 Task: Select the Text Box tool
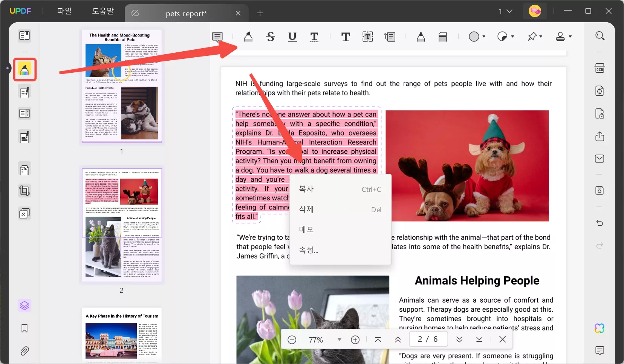click(368, 37)
